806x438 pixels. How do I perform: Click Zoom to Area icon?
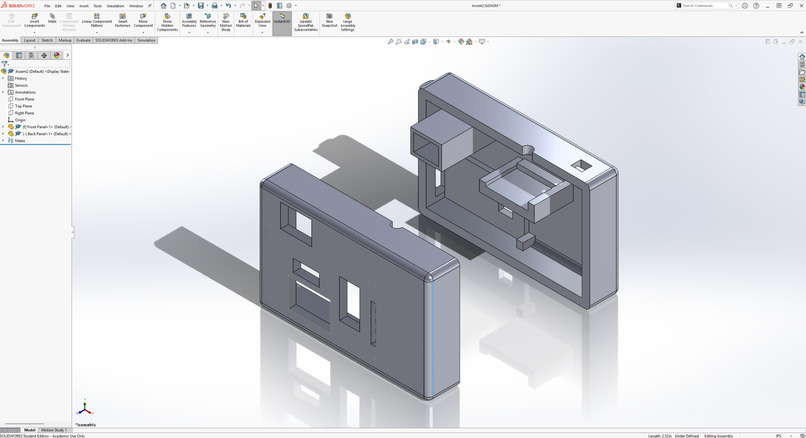click(398, 42)
